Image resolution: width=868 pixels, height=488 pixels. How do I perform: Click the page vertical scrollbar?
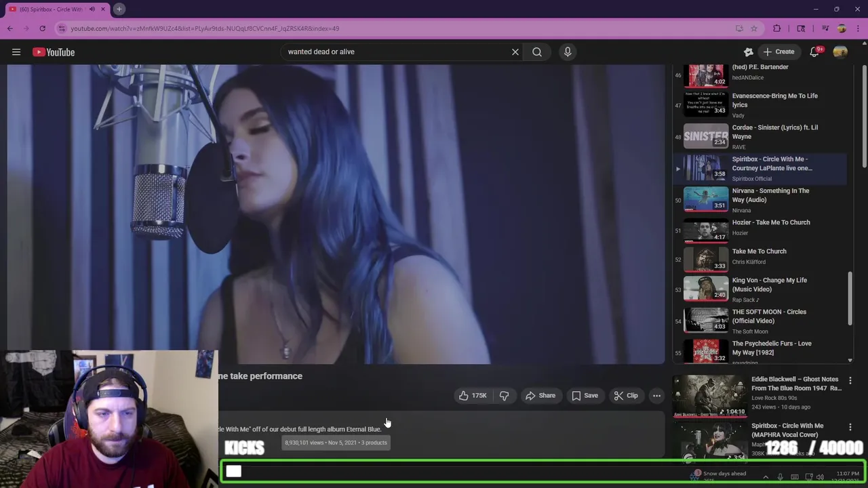864,115
